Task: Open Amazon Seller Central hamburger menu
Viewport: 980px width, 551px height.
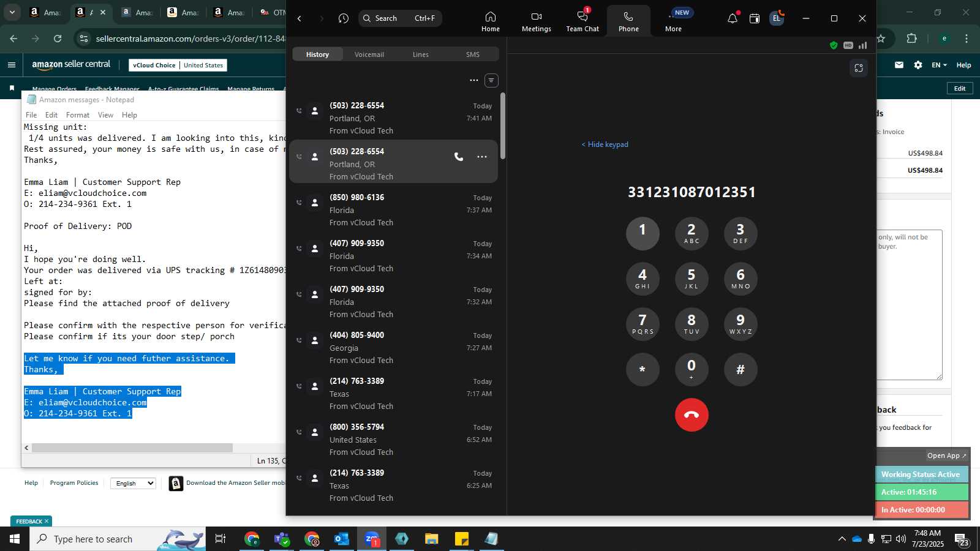Action: pos(12,65)
